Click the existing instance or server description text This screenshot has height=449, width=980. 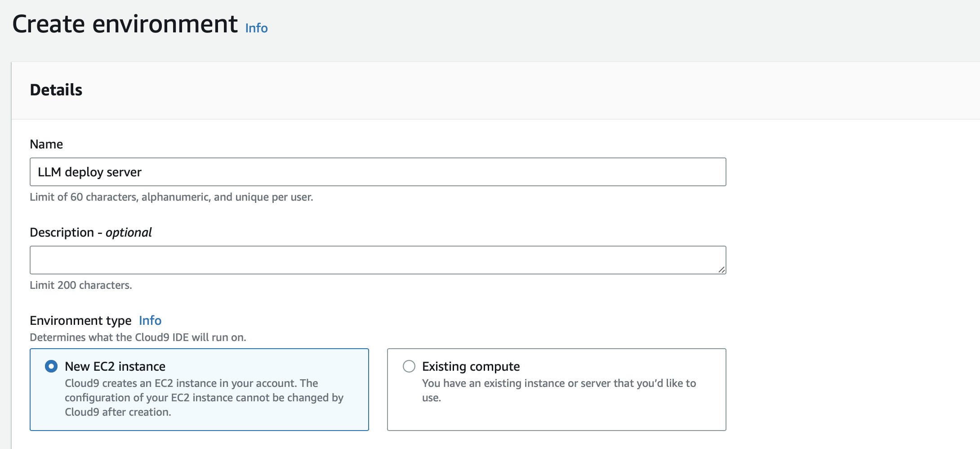click(x=558, y=390)
